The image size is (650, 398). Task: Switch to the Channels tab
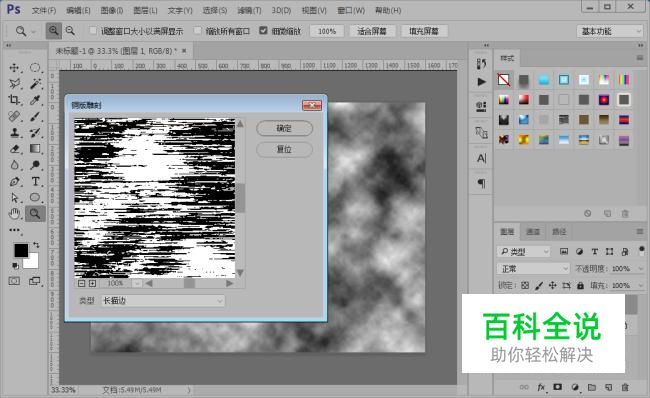(x=533, y=232)
